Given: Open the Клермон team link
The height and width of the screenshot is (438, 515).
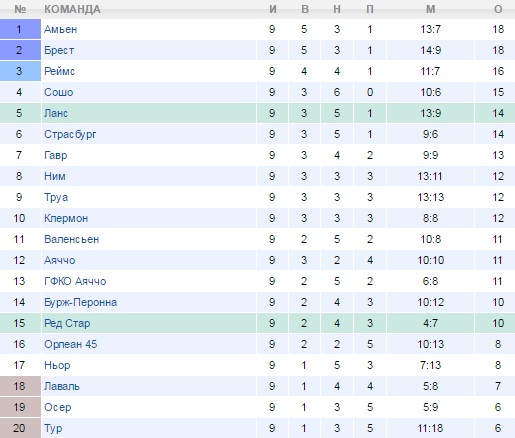Looking at the screenshot, I should (x=66, y=218).
